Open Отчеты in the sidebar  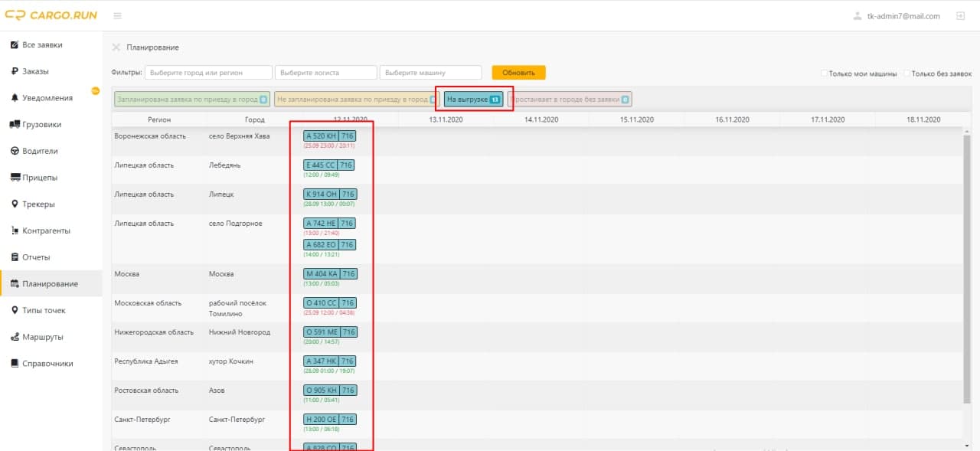click(37, 257)
